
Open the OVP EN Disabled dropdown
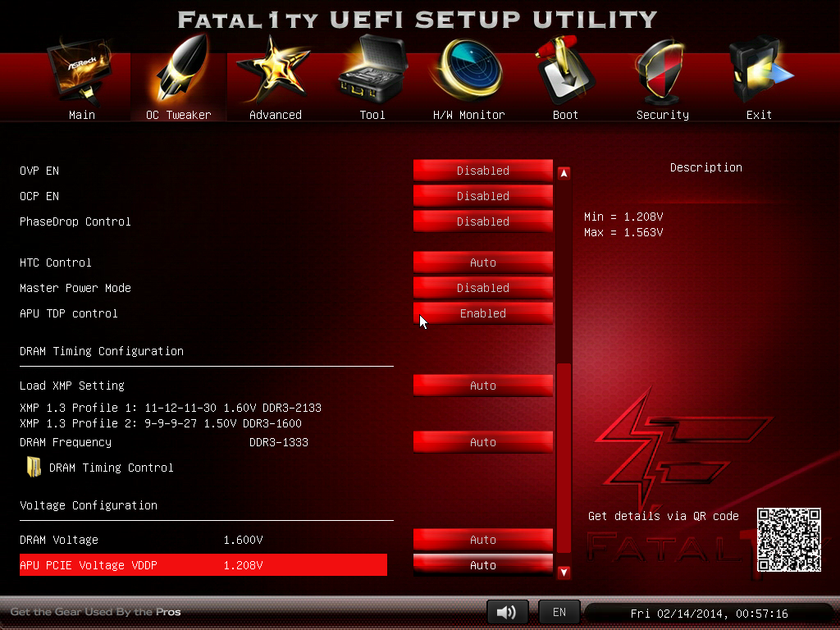pos(482,171)
